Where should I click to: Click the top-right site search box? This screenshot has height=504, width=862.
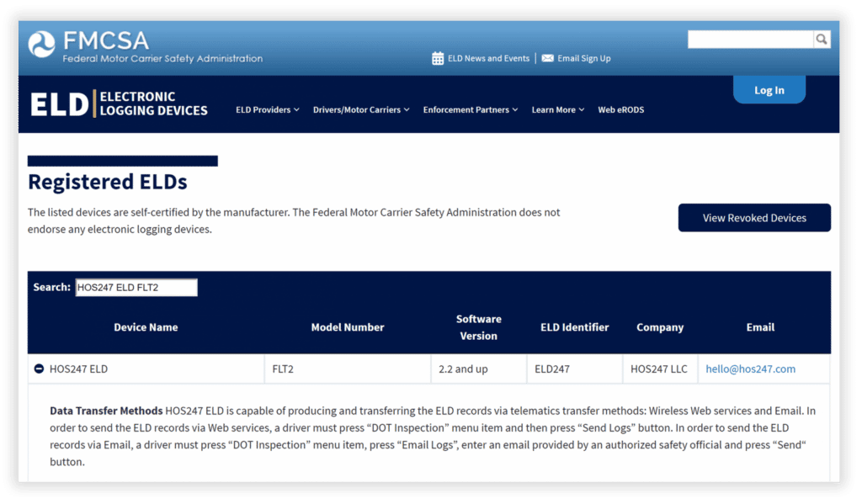point(749,39)
